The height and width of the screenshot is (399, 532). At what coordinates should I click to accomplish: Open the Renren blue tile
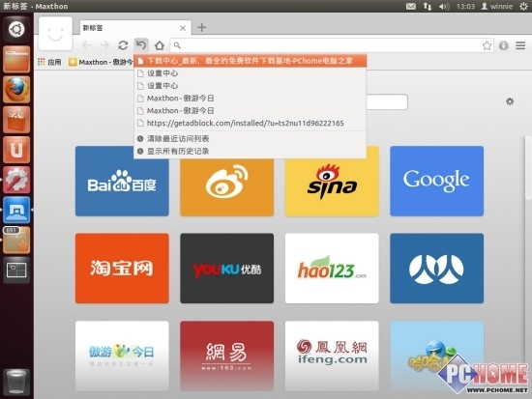tap(436, 269)
